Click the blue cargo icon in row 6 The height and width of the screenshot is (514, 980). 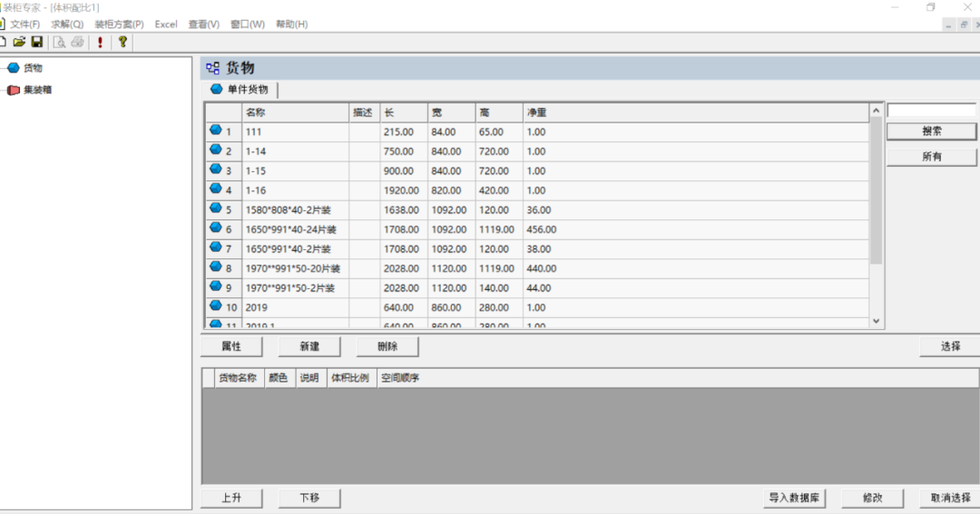tap(216, 228)
